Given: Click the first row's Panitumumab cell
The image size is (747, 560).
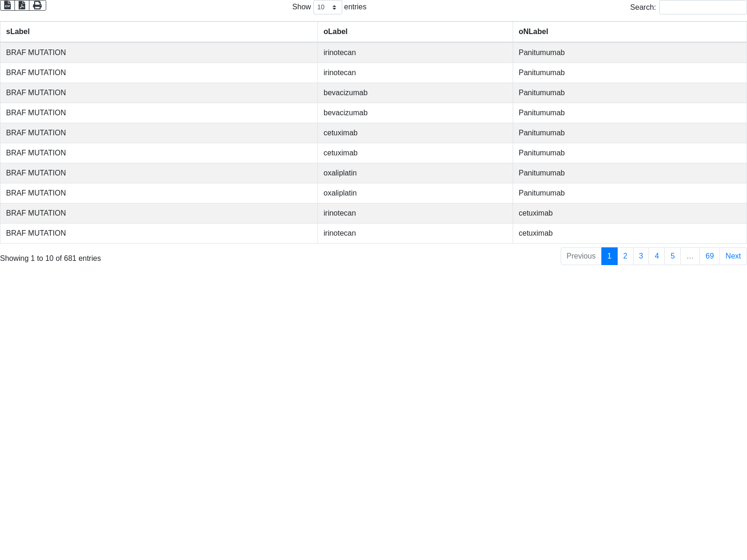Looking at the screenshot, I should coord(542,53).
